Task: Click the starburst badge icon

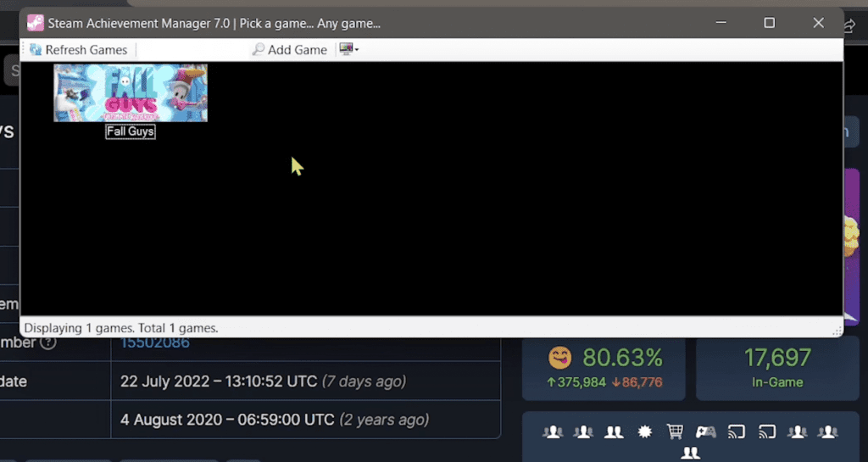Action: (645, 432)
